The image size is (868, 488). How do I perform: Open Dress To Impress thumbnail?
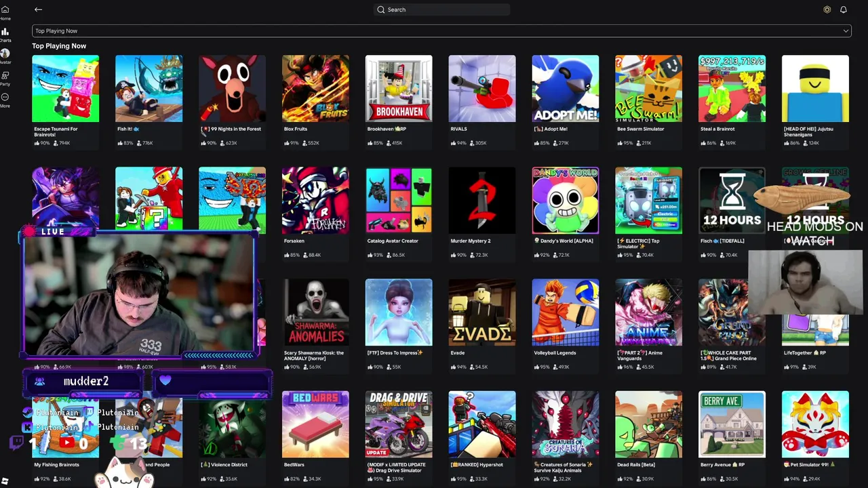click(399, 312)
